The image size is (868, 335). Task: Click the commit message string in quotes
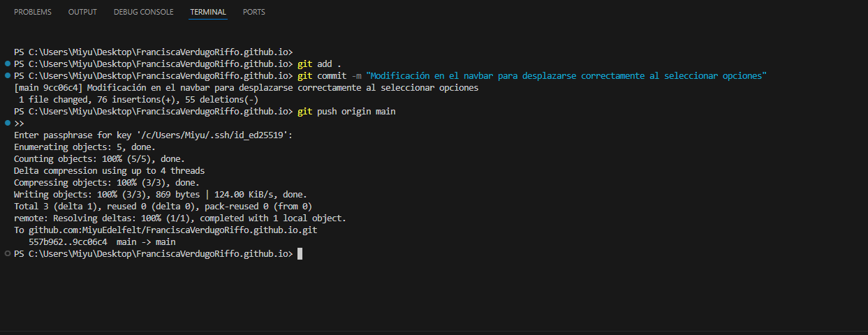click(x=566, y=76)
